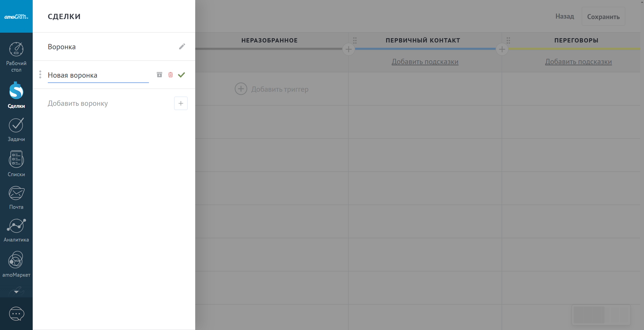Open the Списки section
The image size is (644, 330).
click(16, 164)
